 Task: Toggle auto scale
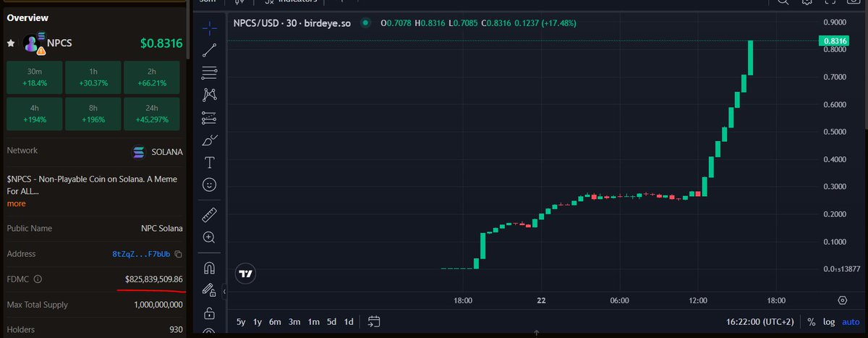click(x=851, y=321)
